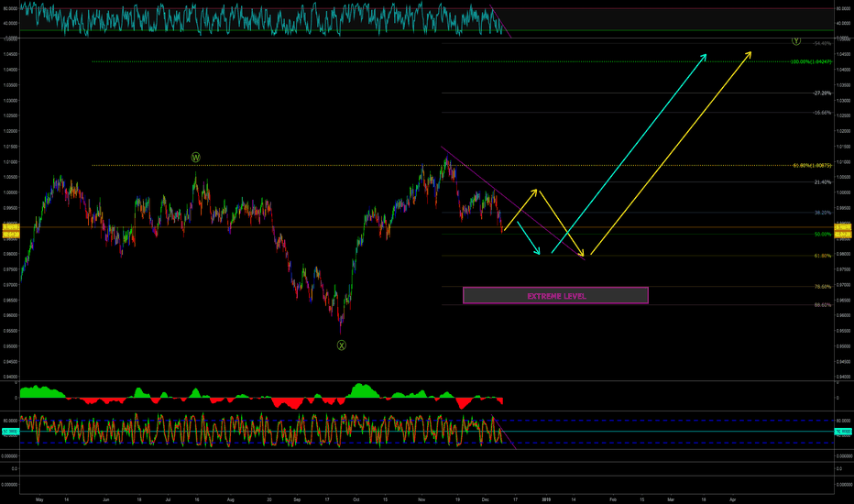
Task: Select the purple descending trendline on price
Action: coord(513,203)
